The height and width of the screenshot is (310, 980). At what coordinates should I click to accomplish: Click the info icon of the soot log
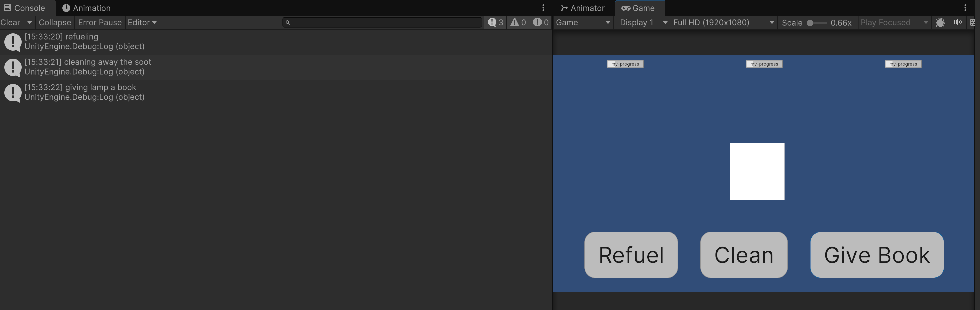[13, 68]
